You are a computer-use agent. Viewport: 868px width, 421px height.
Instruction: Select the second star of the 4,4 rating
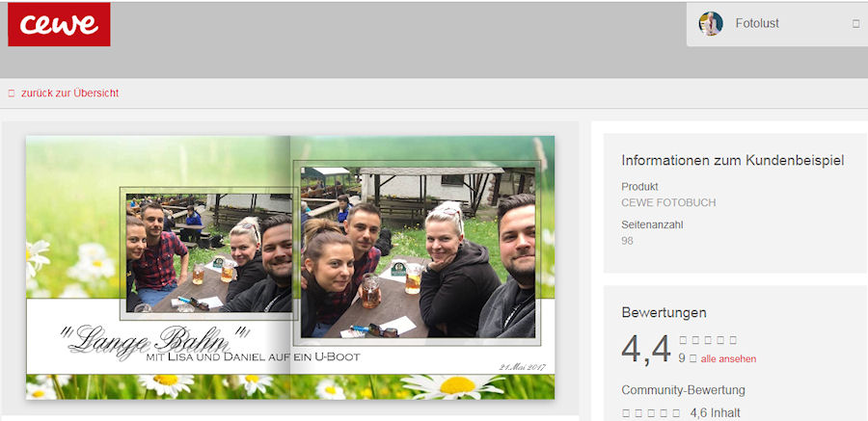696,340
